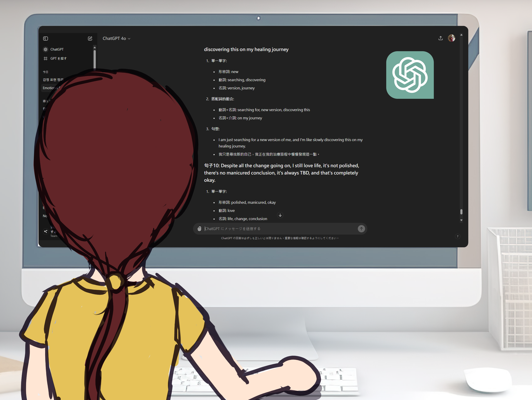The image size is (532, 400).
Task: Open the ChatGPT 4o model dropdown
Action: (116, 38)
